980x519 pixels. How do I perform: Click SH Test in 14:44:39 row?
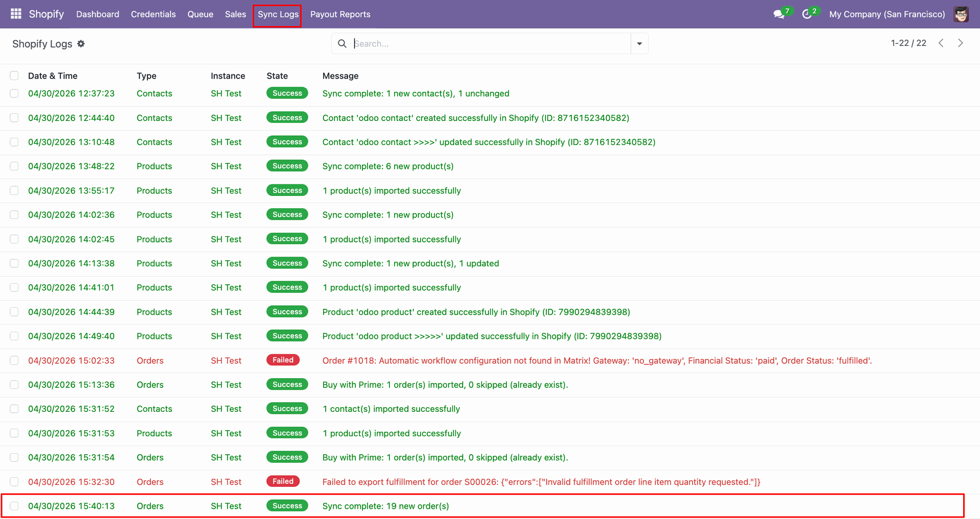pyautogui.click(x=226, y=312)
